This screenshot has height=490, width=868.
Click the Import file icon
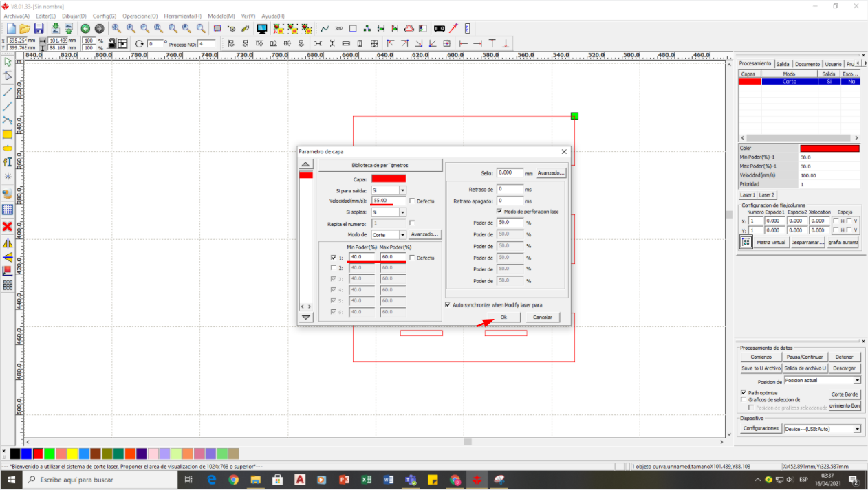[x=56, y=29]
